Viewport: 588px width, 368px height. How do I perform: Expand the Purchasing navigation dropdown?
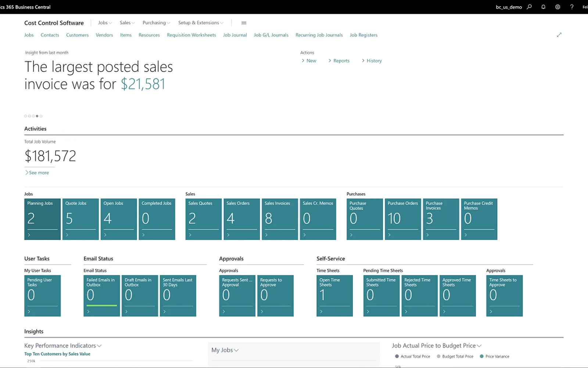click(156, 23)
